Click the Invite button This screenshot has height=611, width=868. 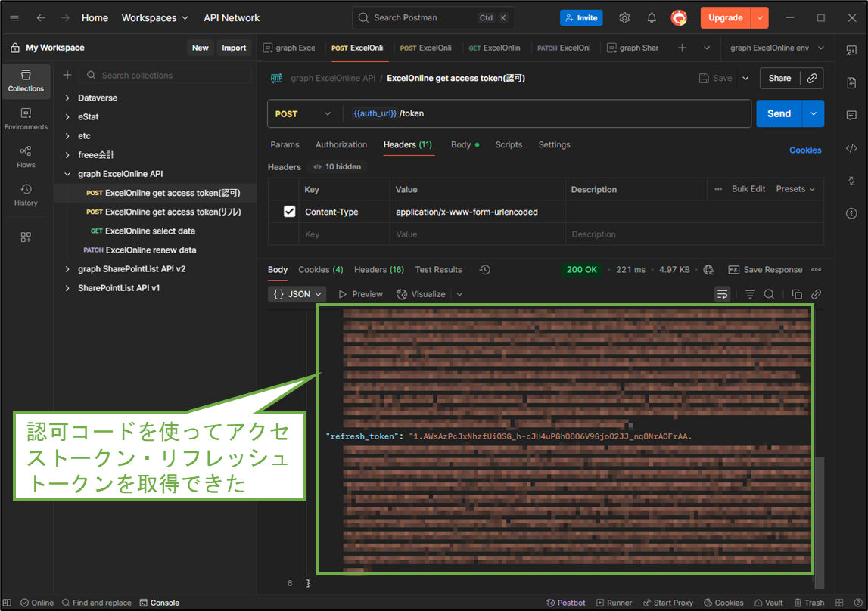[x=581, y=17]
